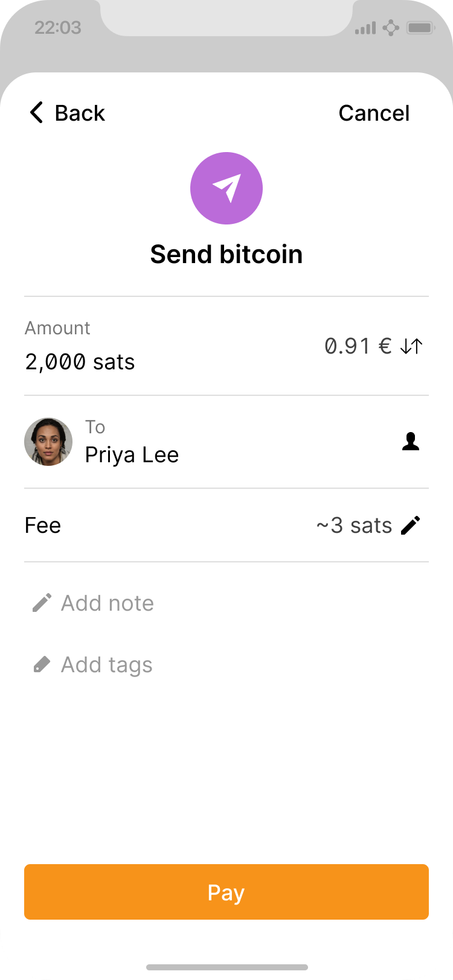Screen dimensions: 453x980
Task: Select the recipient name Priya Lee
Action: pyautogui.click(x=132, y=455)
